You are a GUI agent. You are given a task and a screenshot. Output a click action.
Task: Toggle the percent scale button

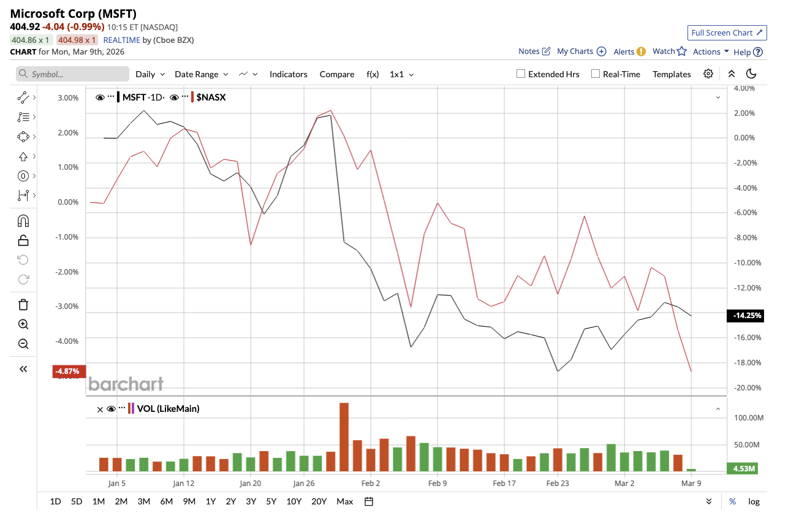(x=732, y=501)
